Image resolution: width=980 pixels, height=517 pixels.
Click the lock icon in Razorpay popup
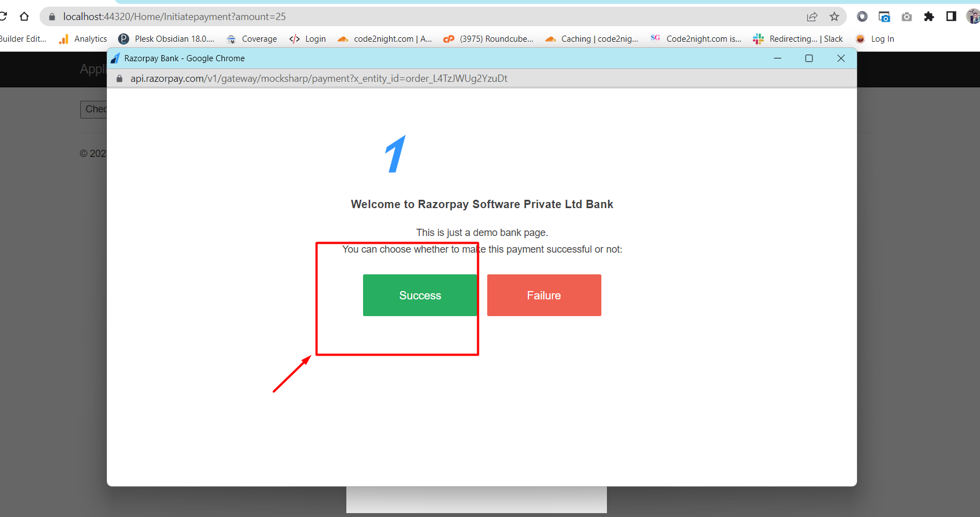(119, 78)
